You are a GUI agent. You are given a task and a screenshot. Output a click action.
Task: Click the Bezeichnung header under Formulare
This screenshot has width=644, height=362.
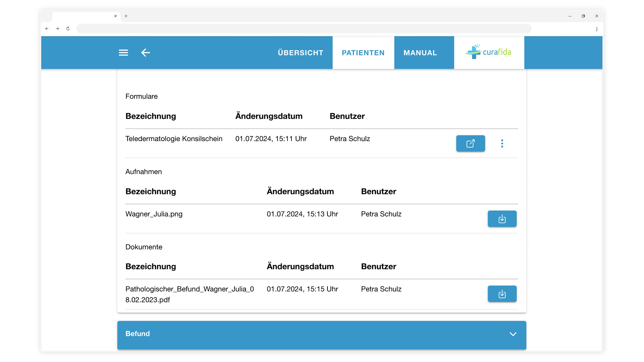point(151,116)
